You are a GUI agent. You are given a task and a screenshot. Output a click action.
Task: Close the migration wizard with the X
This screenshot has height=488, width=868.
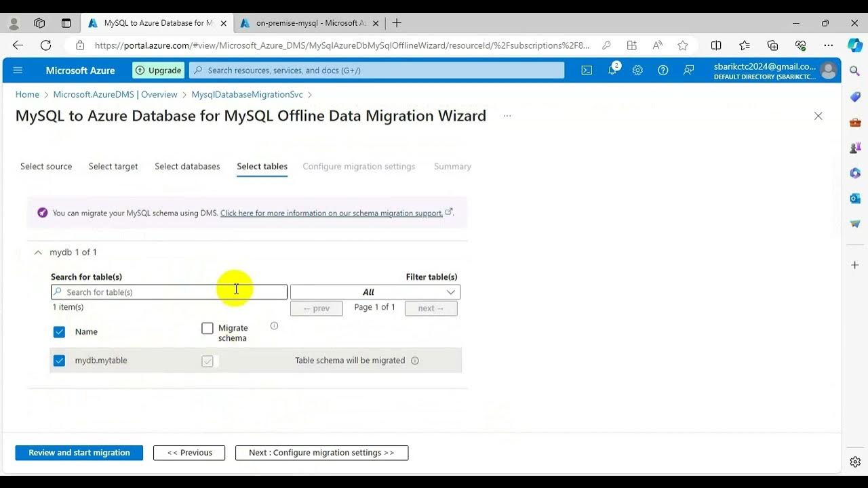818,116
